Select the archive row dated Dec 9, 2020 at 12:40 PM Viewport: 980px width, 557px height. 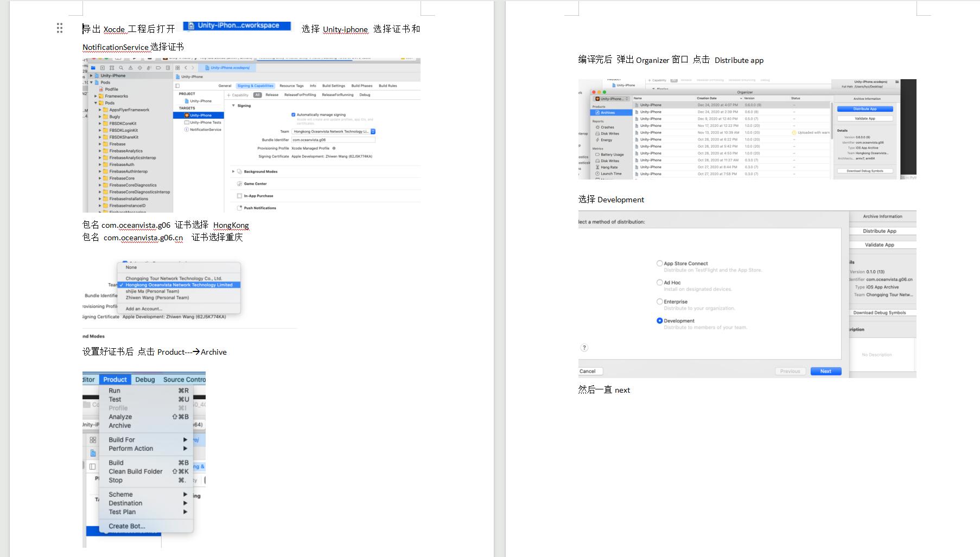coord(731,119)
